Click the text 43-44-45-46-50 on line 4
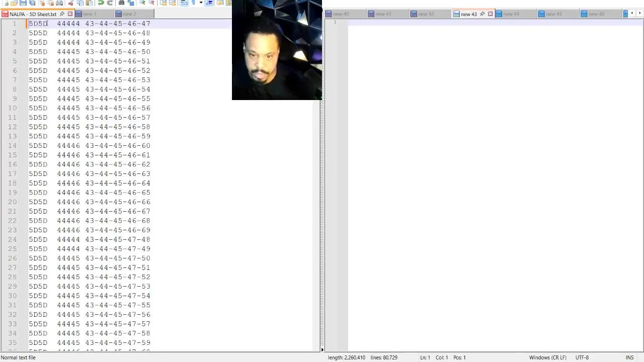 pyautogui.click(x=118, y=52)
